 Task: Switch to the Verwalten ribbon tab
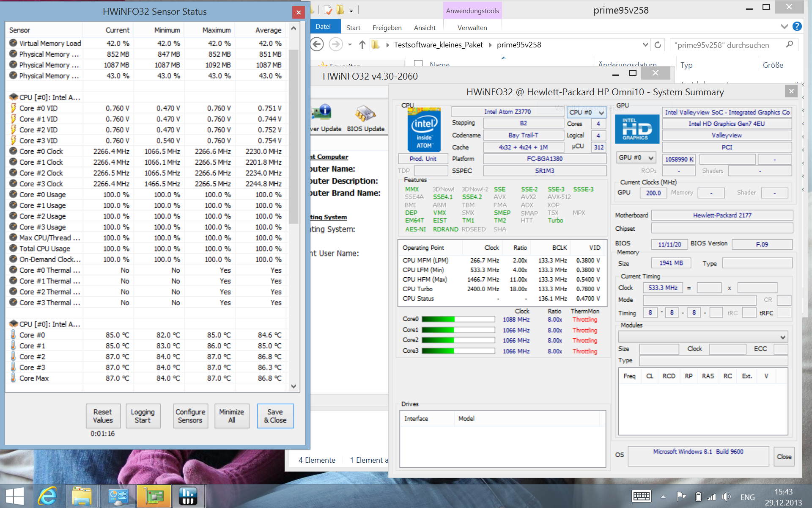click(472, 28)
